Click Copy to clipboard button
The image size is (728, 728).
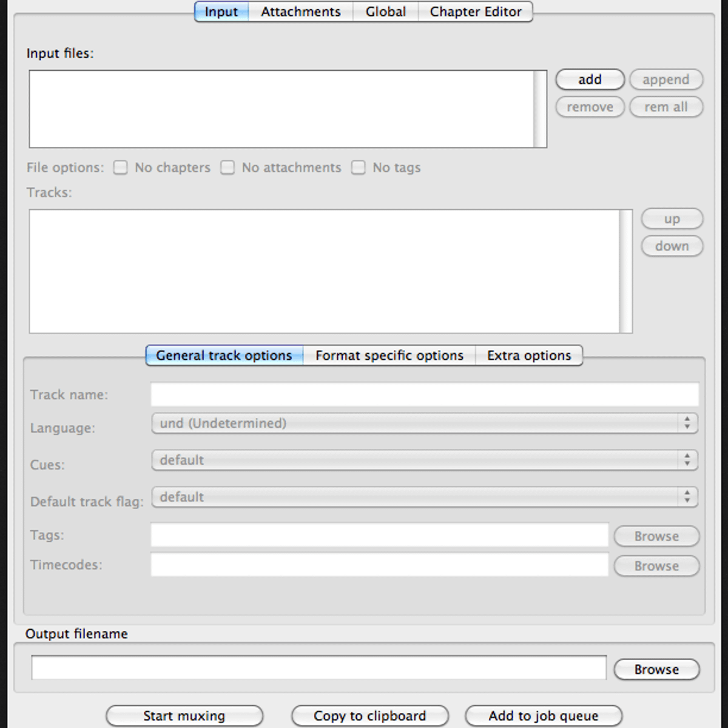coord(369,716)
